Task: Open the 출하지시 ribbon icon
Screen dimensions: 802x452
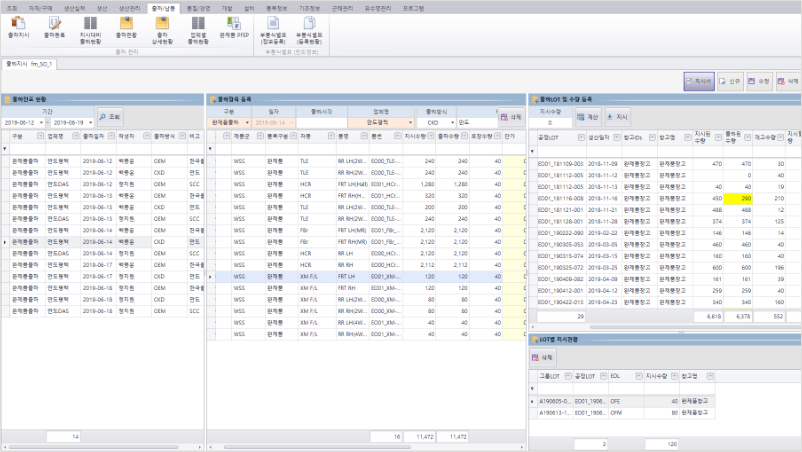Action: click(18, 28)
